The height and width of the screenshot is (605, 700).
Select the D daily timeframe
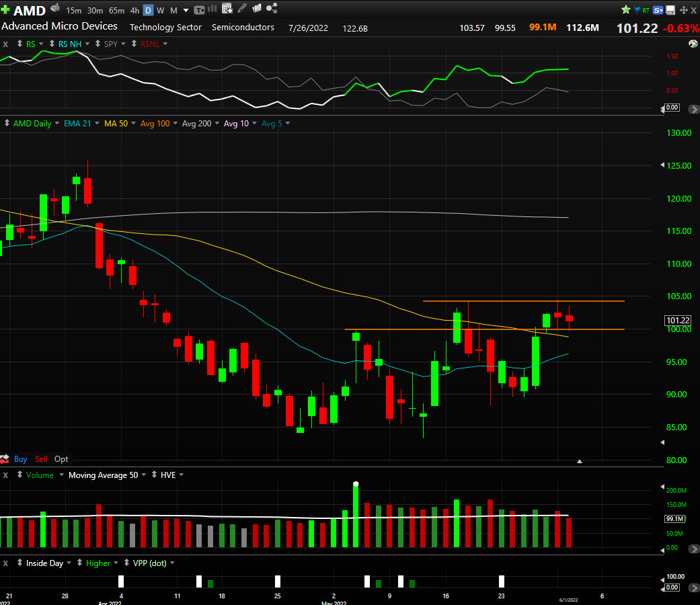click(x=148, y=10)
